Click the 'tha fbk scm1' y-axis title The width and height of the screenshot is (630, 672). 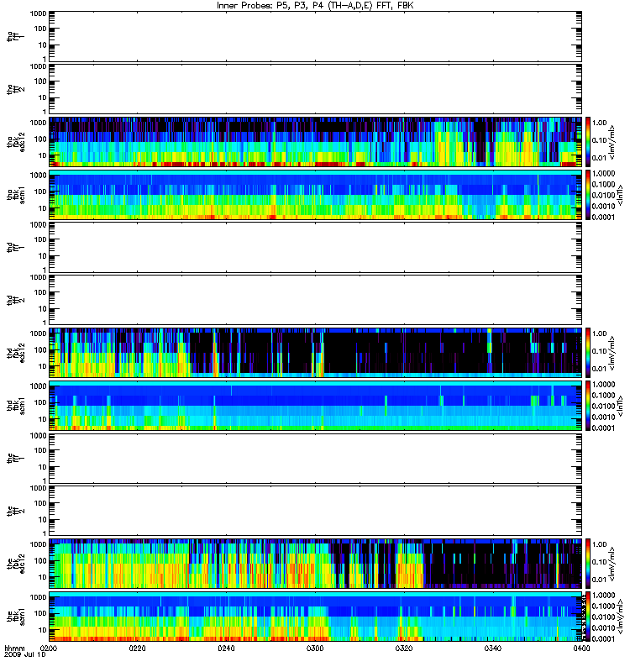click(x=16, y=195)
